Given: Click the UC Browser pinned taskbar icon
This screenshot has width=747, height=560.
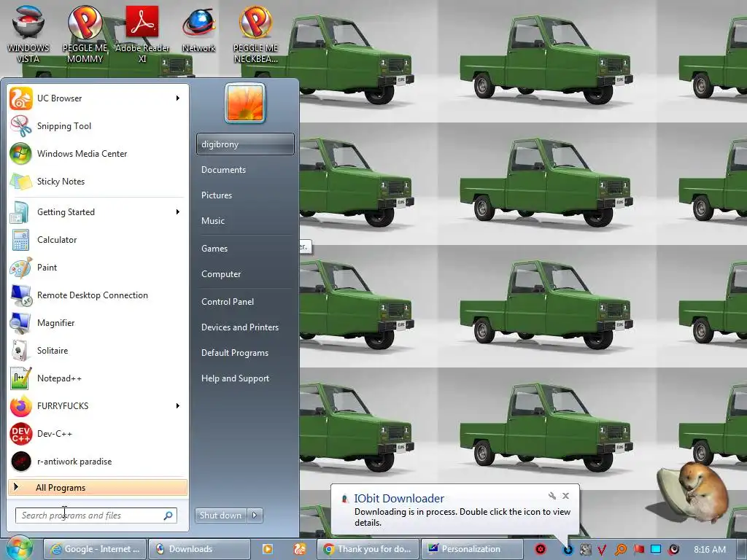Looking at the screenshot, I should point(300,549).
